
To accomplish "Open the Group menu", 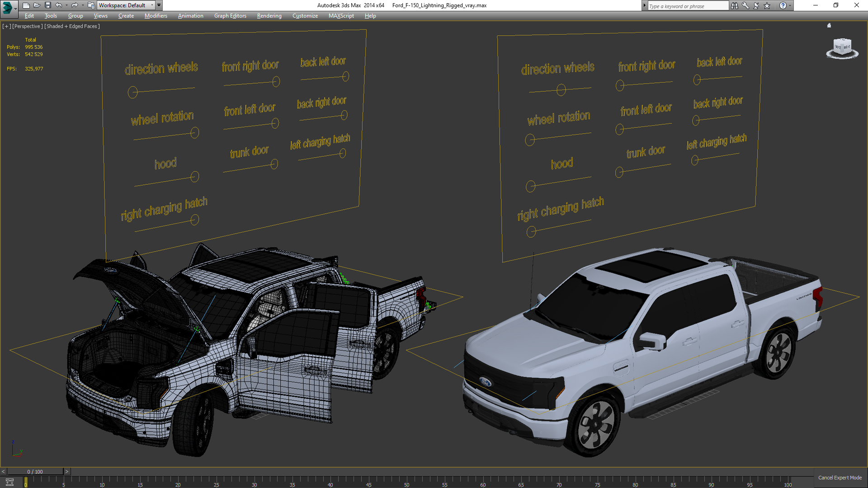I will [75, 16].
